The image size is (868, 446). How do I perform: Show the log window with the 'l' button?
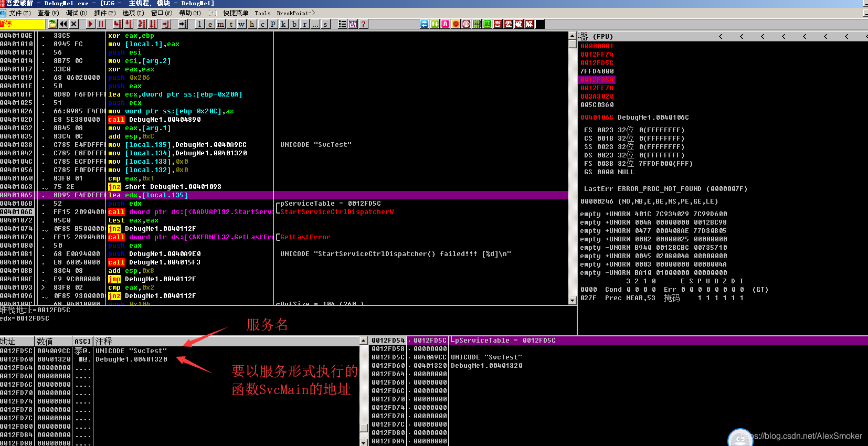200,24
